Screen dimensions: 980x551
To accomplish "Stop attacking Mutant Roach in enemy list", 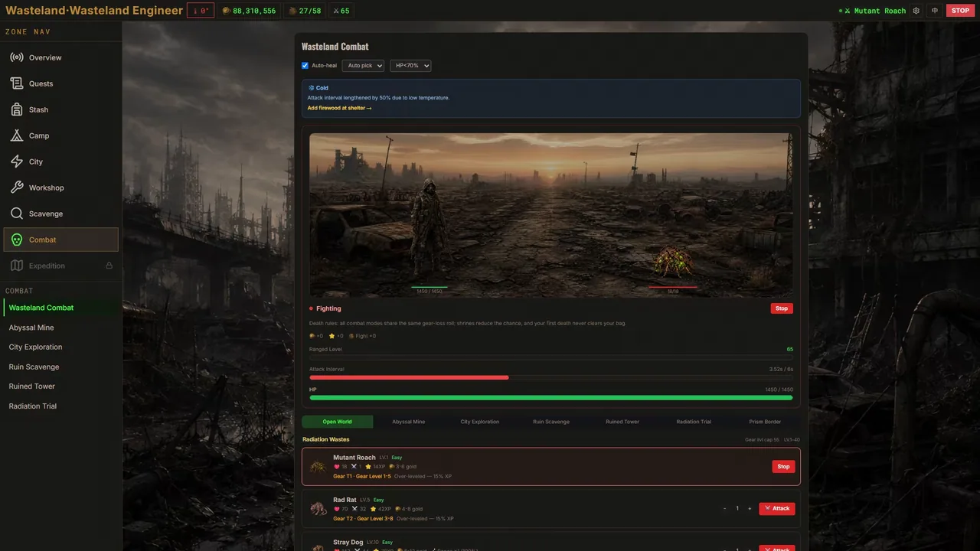I will 783,467.
